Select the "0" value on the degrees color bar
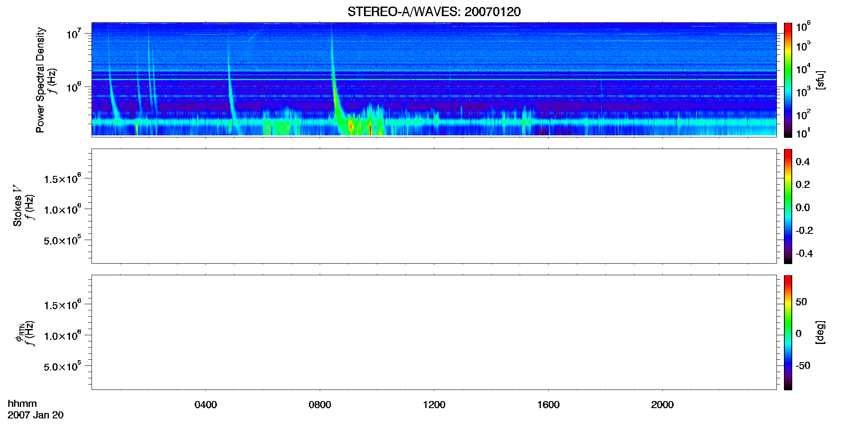868x447 pixels. (x=798, y=333)
